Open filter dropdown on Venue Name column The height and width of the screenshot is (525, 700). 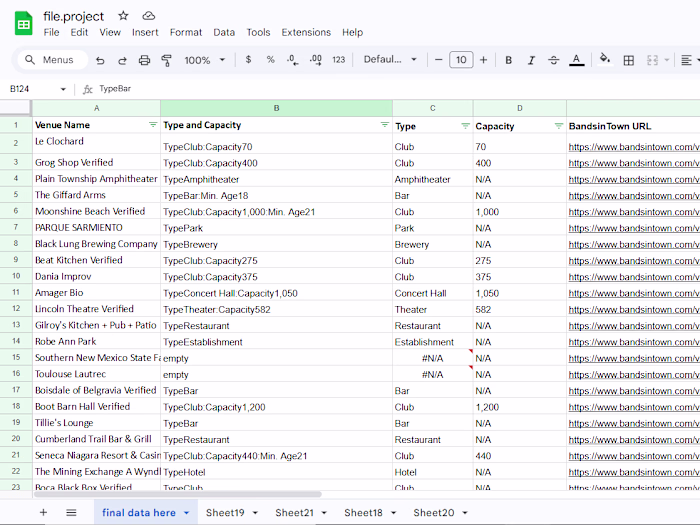click(153, 126)
